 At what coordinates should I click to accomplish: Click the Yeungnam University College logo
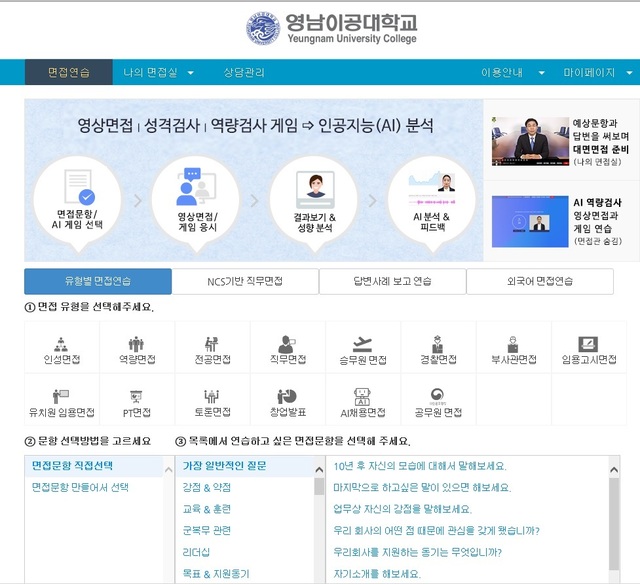[331, 28]
